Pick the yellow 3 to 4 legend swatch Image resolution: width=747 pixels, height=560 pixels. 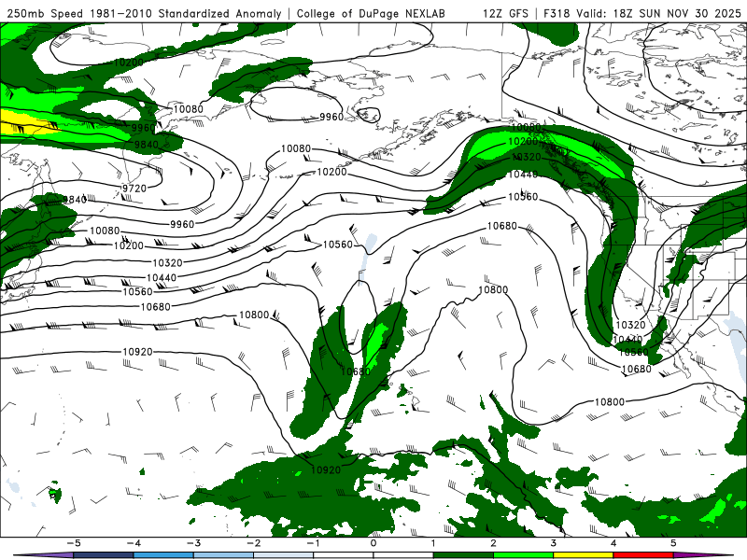pyautogui.click(x=583, y=555)
